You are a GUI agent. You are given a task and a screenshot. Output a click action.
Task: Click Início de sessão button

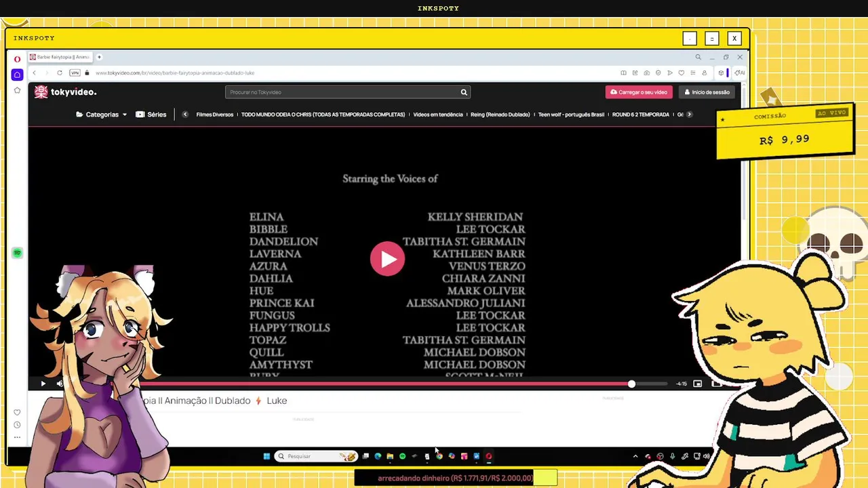click(707, 92)
